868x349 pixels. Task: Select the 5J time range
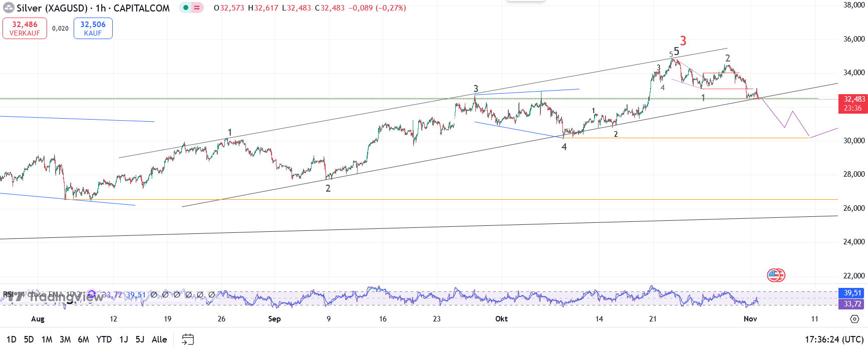coord(140,339)
